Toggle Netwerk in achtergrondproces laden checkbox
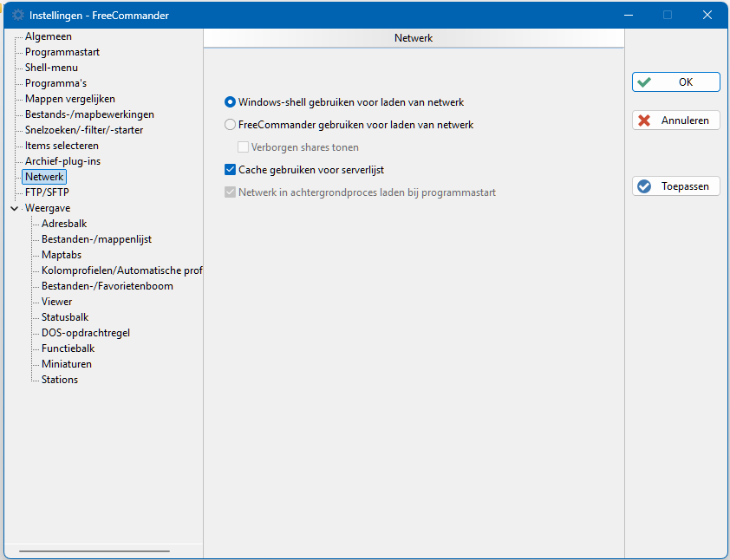Viewport: 730px width, 560px height. [x=230, y=192]
